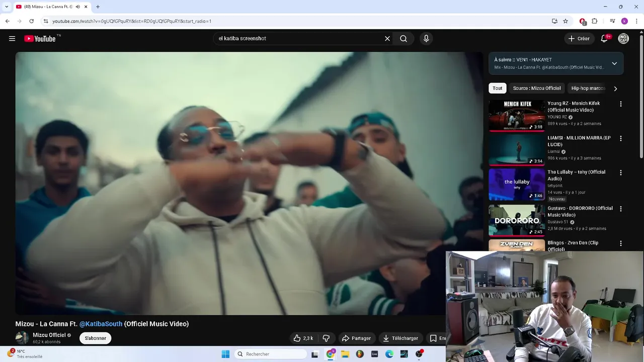Open Microsoft Edge from taskbar
This screenshot has height=362, width=644.
pyautogui.click(x=389, y=354)
